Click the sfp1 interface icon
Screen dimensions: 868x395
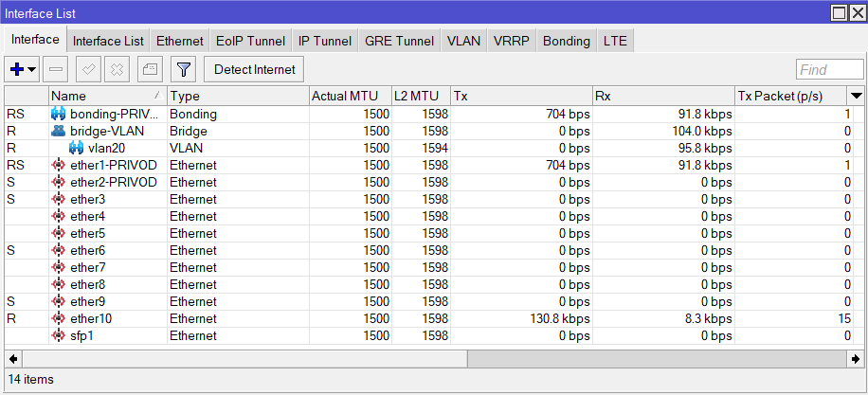pyautogui.click(x=59, y=335)
